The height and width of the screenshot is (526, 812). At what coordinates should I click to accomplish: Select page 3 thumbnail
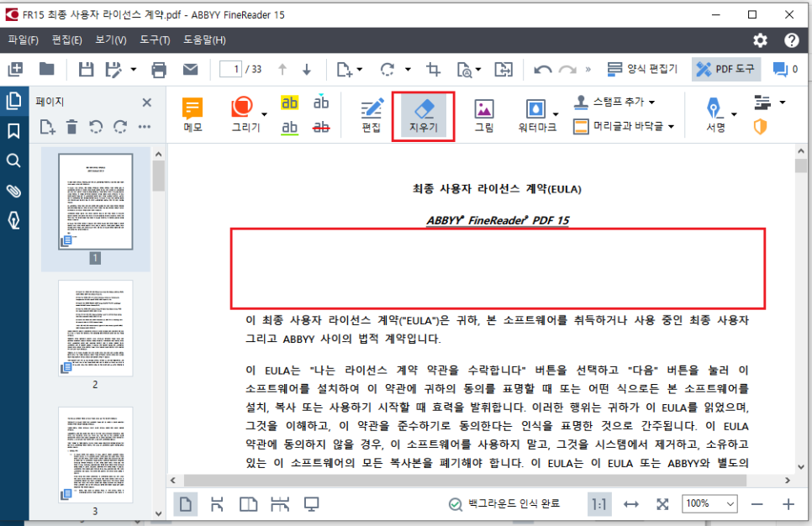[x=95, y=455]
